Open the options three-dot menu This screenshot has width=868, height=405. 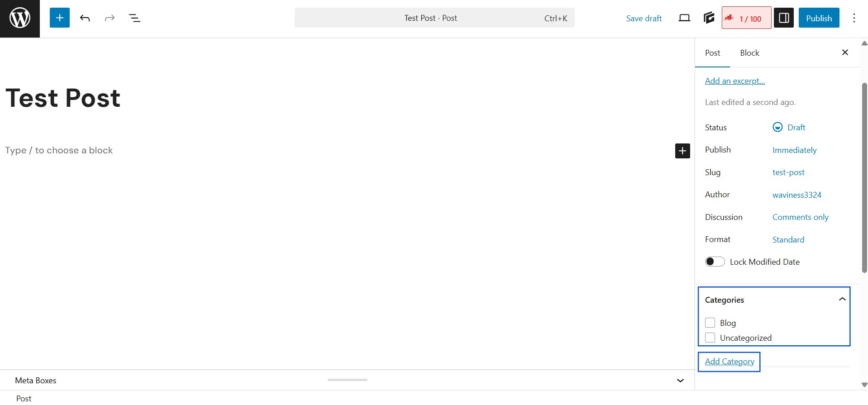(x=854, y=18)
